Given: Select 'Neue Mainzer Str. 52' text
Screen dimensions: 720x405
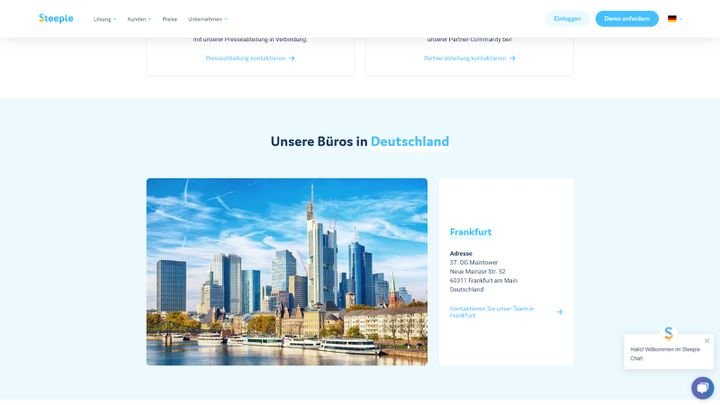Looking at the screenshot, I should [x=477, y=271].
